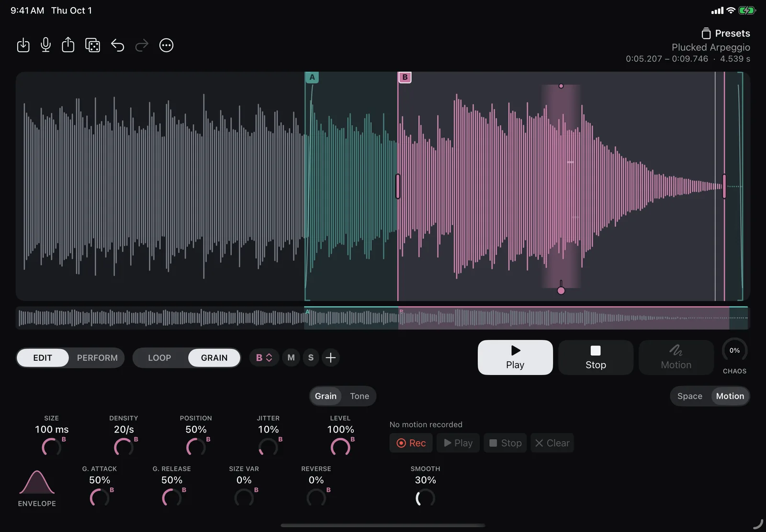Click the Plucked Arpeggio preset name
Screen dimensions: 766x532
point(710,47)
